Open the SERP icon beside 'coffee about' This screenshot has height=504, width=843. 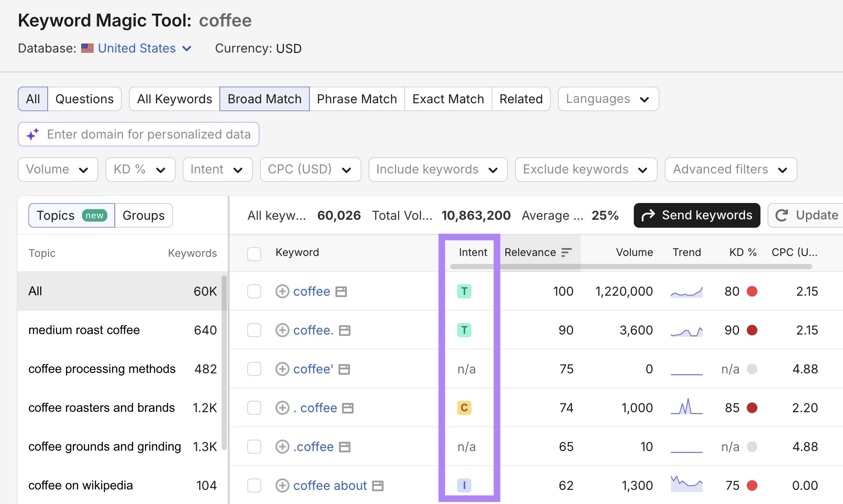coord(378,486)
